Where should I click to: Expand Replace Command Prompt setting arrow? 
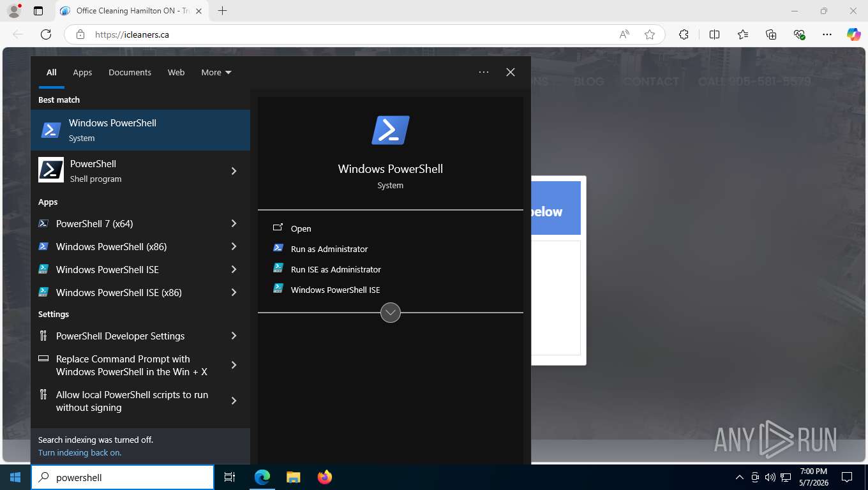(x=234, y=365)
